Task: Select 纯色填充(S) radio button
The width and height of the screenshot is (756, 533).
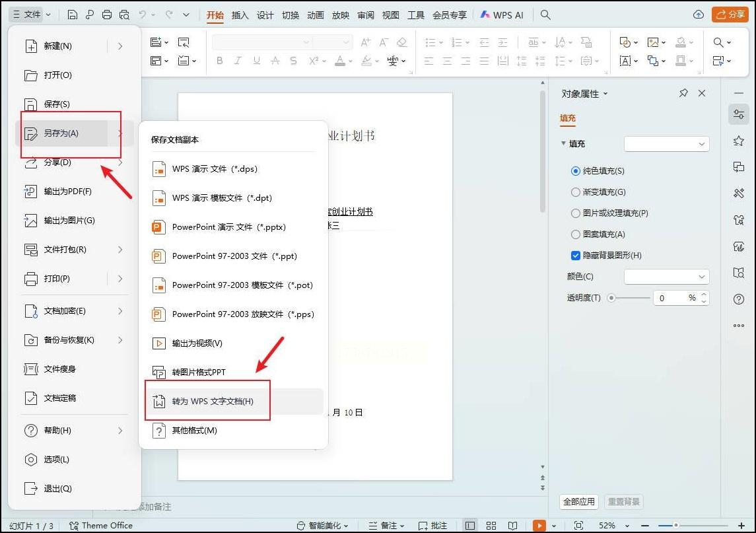Action: 575,171
